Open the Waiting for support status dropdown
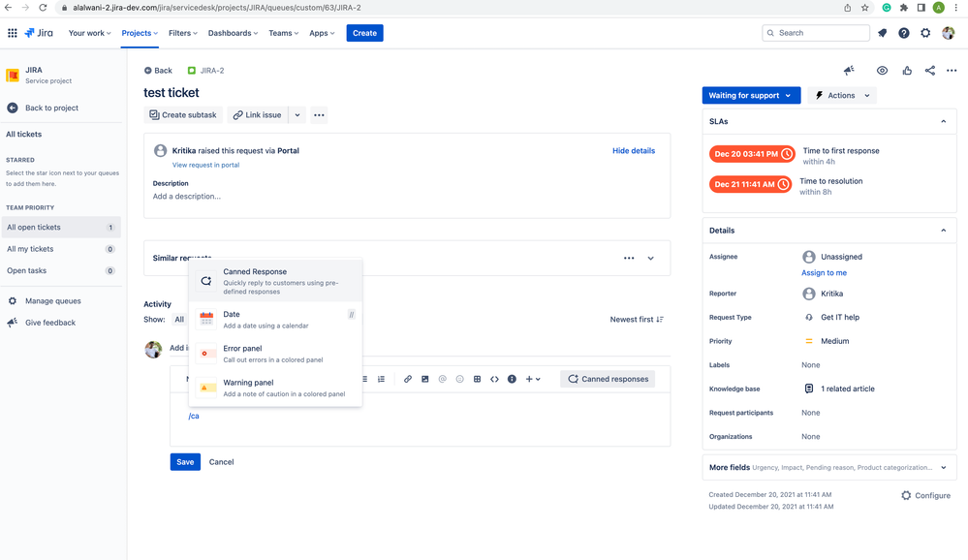Viewport: 968px width, 560px height. 751,95
